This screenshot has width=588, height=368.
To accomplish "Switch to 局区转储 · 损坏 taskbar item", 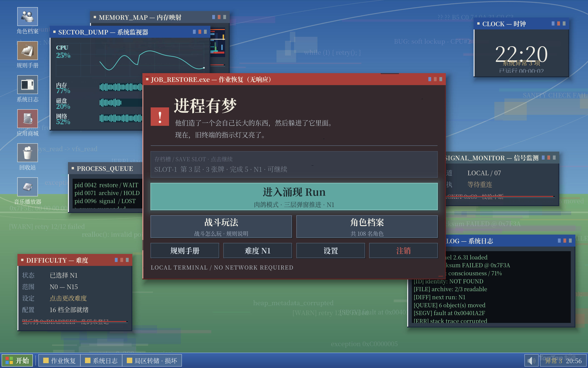I will coord(152,360).
